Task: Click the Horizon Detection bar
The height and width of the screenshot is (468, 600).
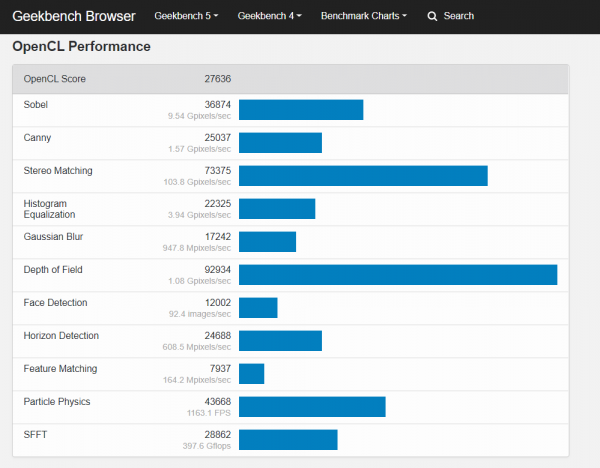Action: coord(280,341)
